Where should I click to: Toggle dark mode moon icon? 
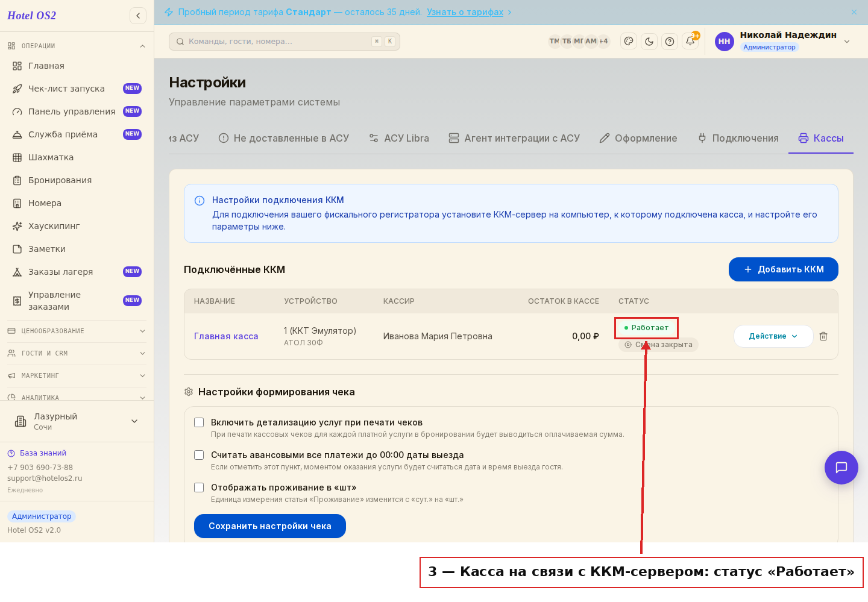click(x=649, y=42)
